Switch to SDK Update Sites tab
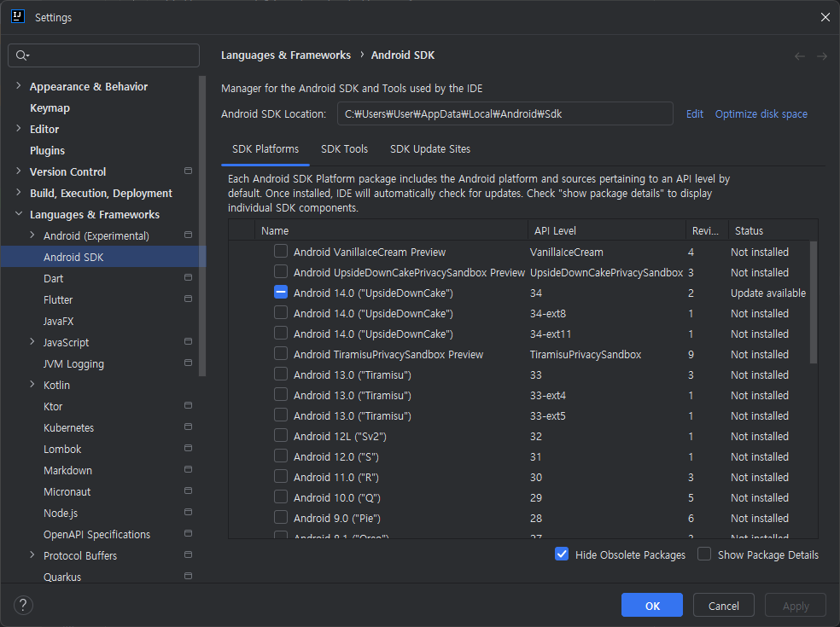 click(430, 149)
